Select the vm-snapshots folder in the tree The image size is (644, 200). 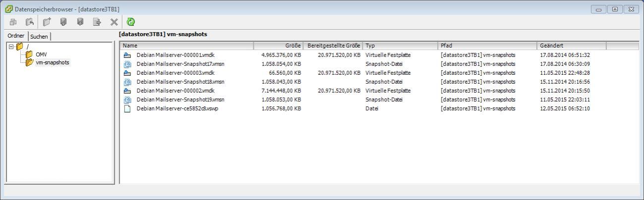pyautogui.click(x=52, y=62)
